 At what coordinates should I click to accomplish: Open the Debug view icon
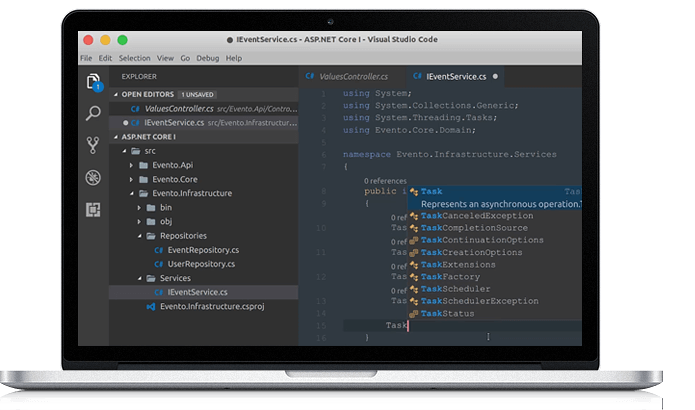point(94,177)
